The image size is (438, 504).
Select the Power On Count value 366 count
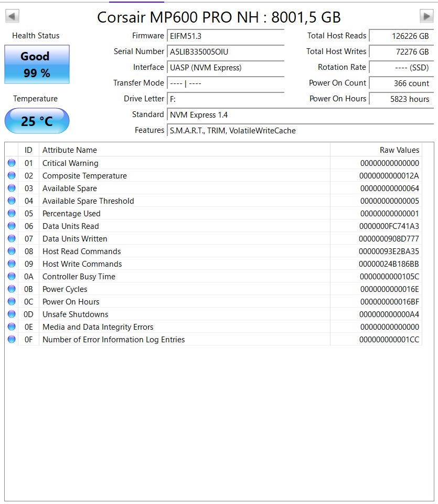(401, 83)
